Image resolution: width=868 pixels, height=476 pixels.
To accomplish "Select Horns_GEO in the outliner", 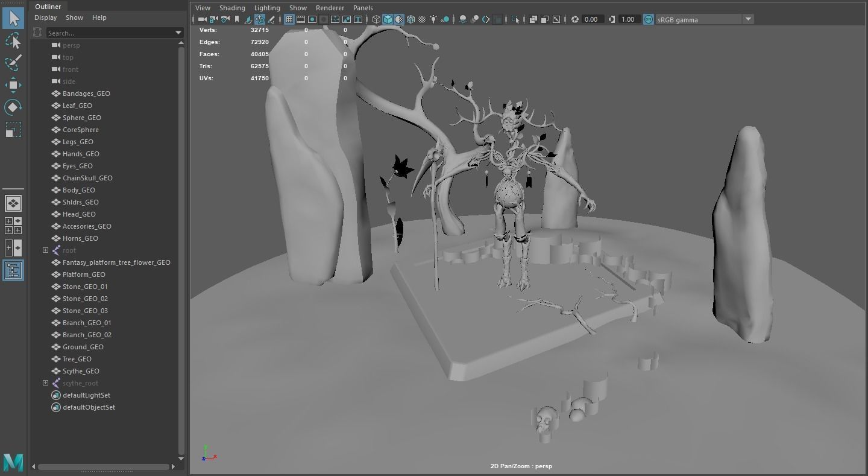I will click(x=80, y=238).
